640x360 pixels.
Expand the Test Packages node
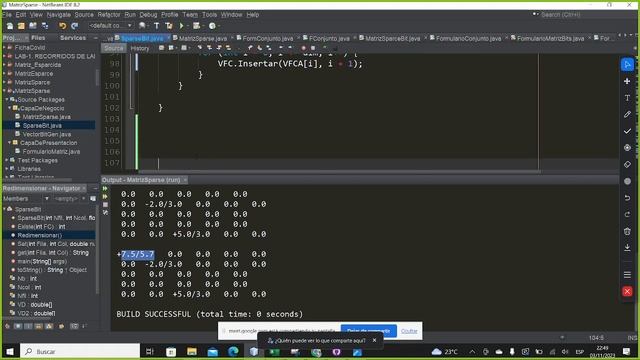pos(7,160)
